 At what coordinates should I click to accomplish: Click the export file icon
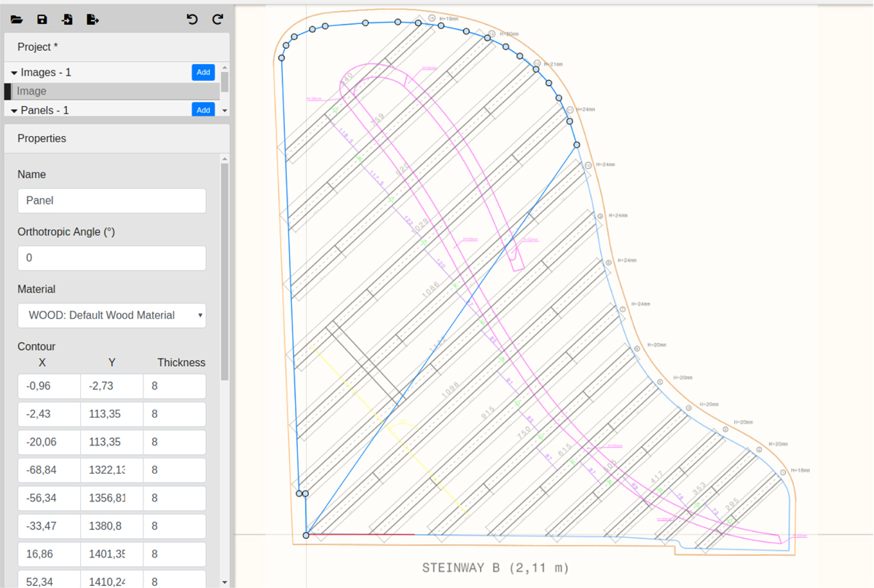point(92,20)
